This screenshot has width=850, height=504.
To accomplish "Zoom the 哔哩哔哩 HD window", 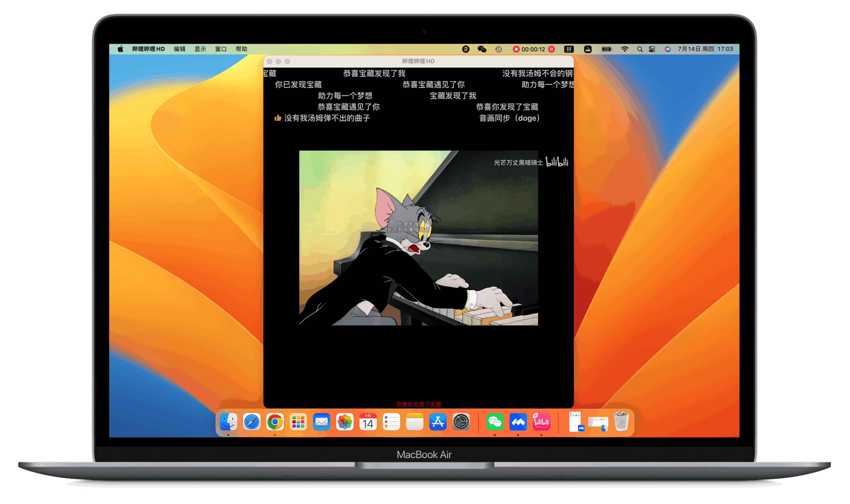I will point(287,61).
